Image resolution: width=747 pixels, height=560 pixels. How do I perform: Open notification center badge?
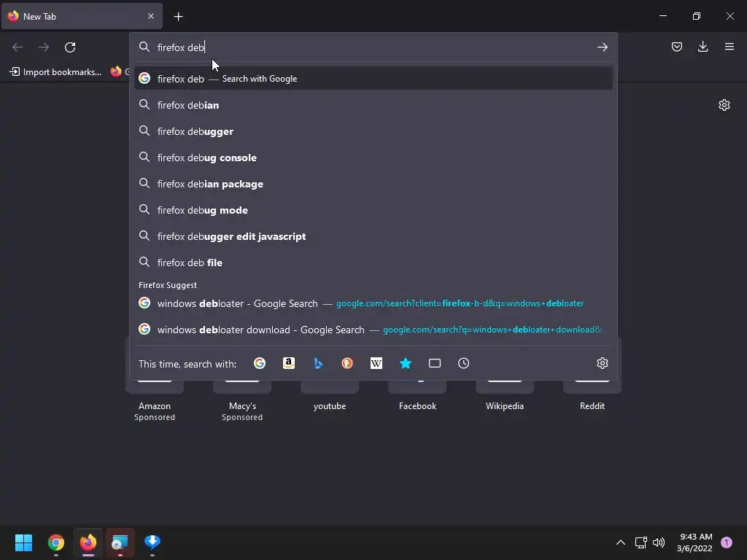727,542
